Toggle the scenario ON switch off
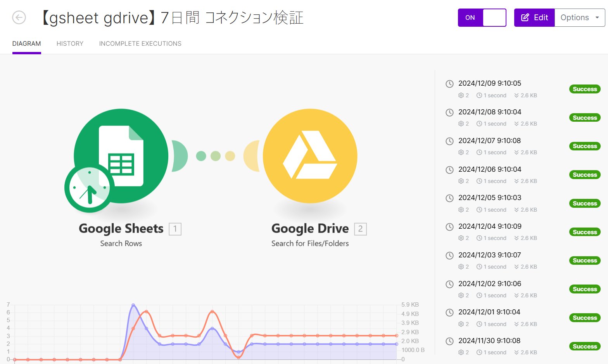Screen dimensions: 608x364 coord(482,17)
